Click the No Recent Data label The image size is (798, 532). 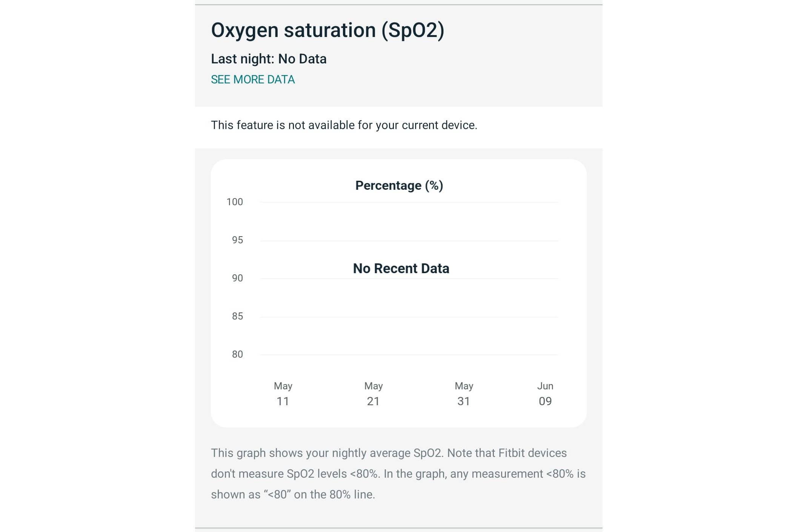[401, 268]
